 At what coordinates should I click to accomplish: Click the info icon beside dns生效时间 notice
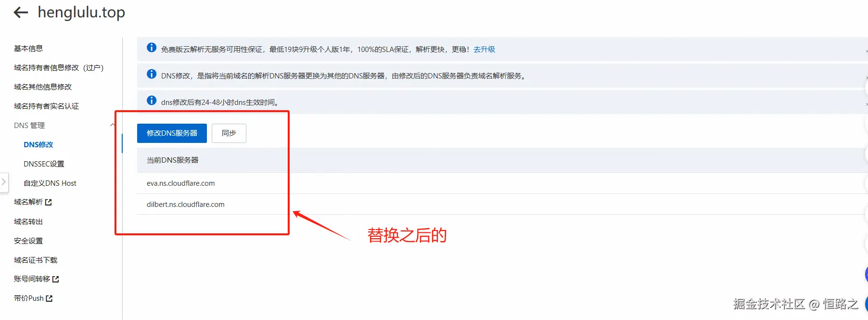tap(152, 100)
